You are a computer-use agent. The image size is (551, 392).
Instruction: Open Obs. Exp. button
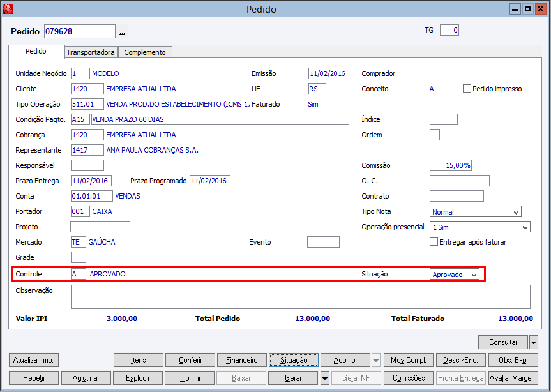click(513, 360)
